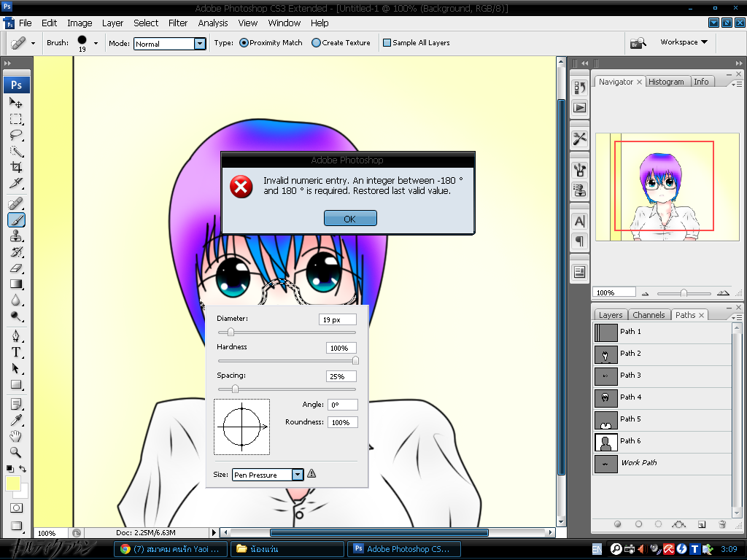This screenshot has height=560, width=747.
Task: Select the Zoom tool
Action: coord(16,452)
